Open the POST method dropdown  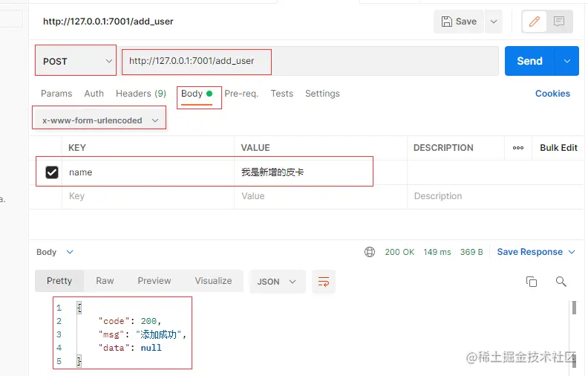pyautogui.click(x=76, y=61)
